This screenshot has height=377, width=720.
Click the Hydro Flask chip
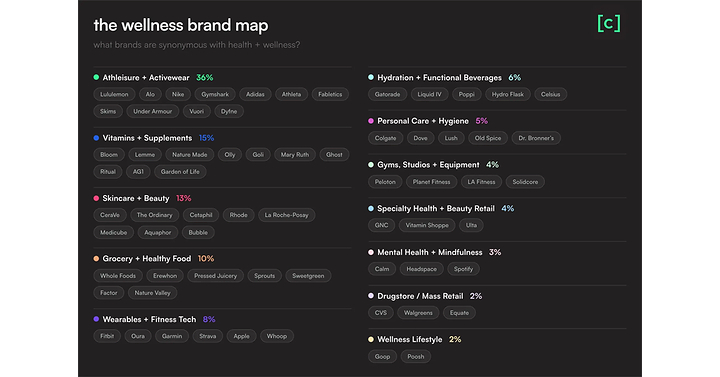point(507,94)
